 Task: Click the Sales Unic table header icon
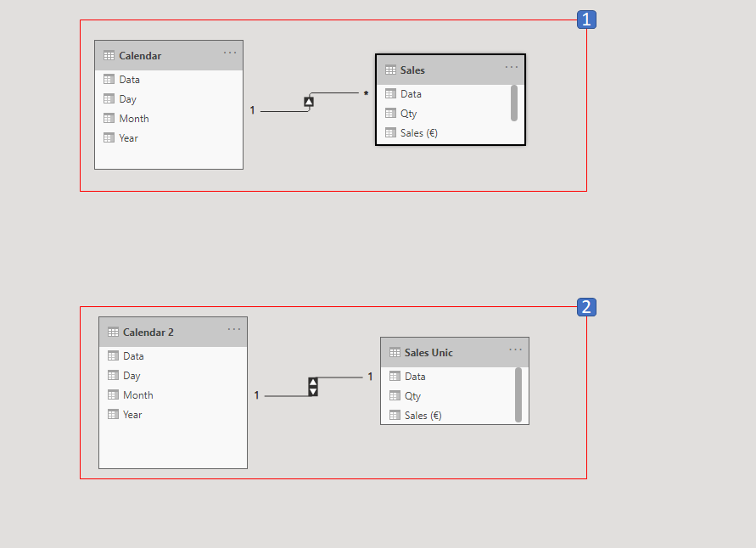coord(395,352)
